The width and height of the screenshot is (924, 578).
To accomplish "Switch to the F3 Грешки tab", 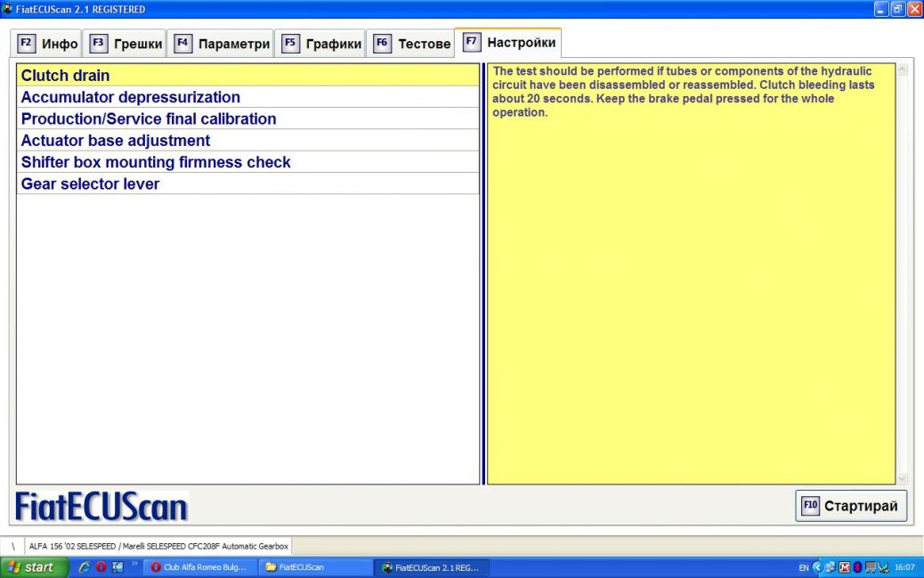I will click(126, 44).
